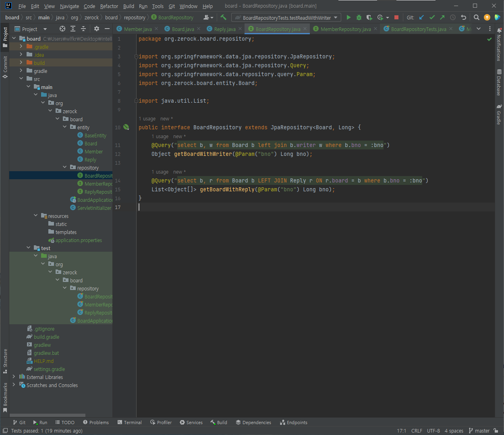The width and height of the screenshot is (504, 435).
Task: Run with coverage icon in toolbar
Action: [369, 17]
